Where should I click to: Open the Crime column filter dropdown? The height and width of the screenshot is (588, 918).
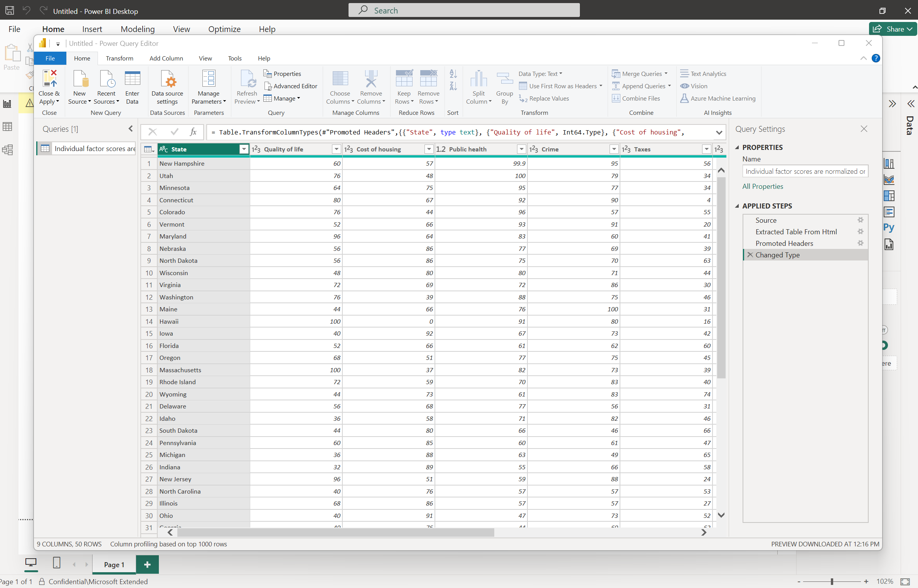tap(614, 149)
